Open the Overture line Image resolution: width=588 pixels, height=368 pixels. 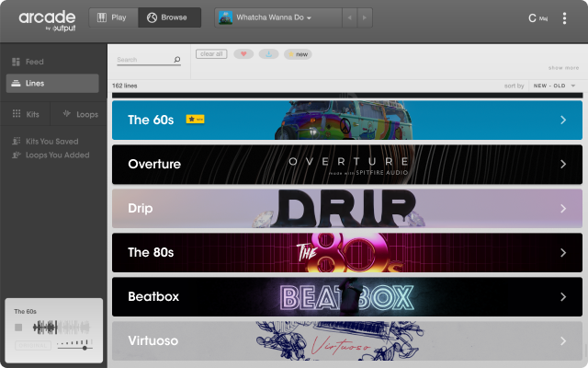click(347, 165)
